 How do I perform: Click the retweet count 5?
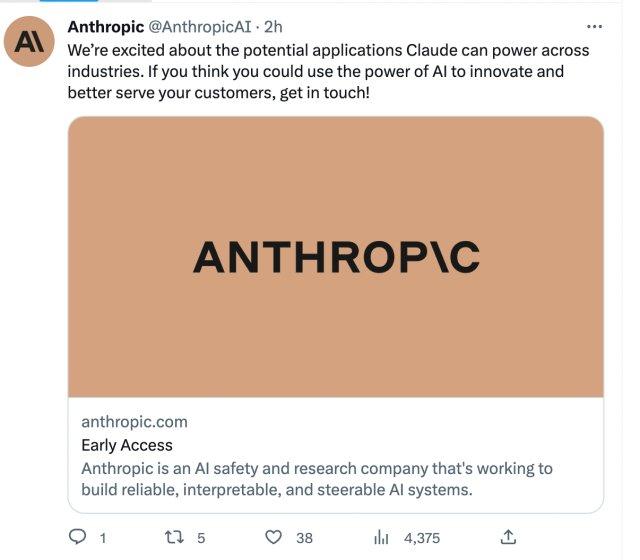pyautogui.click(x=201, y=538)
